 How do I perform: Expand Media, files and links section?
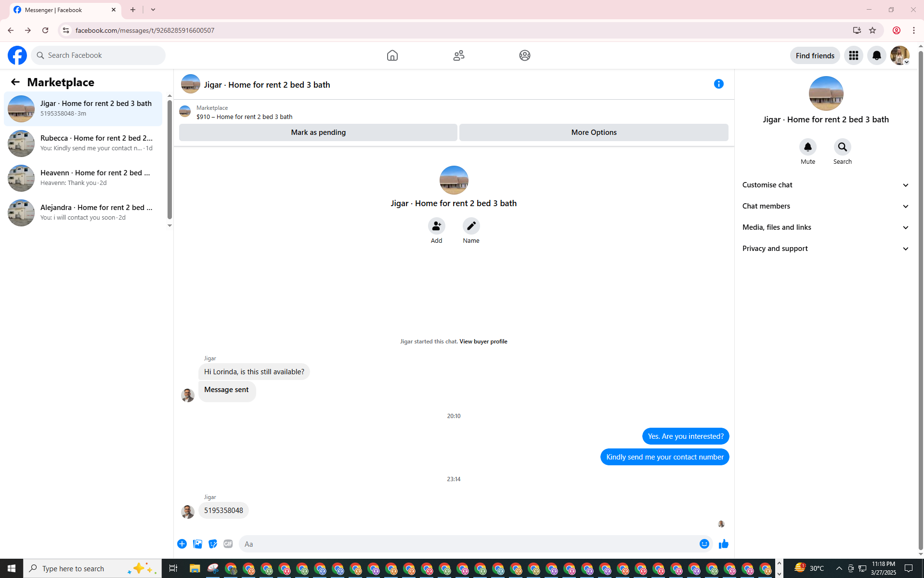click(826, 227)
